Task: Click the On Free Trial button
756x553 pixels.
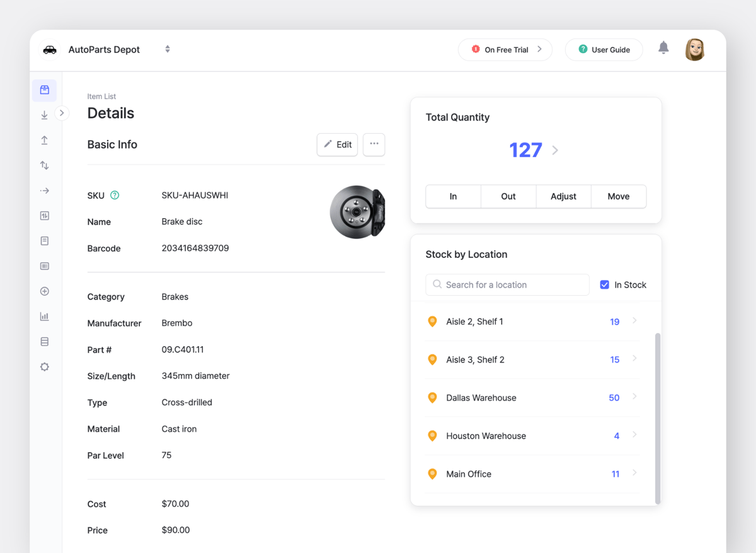Action: coord(505,50)
